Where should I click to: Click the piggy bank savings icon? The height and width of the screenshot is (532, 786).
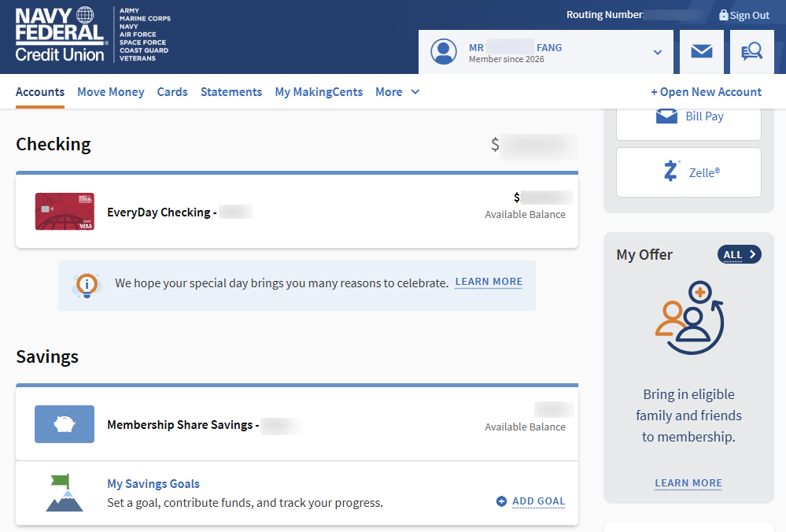65,424
